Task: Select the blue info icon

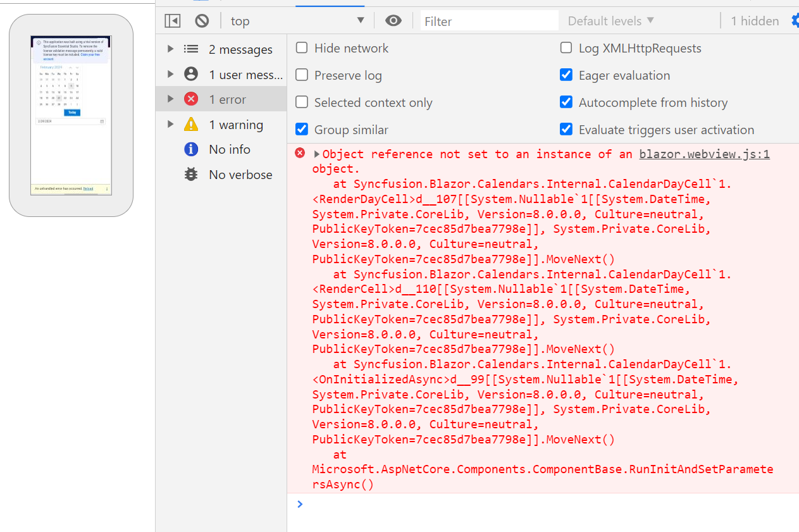Action: point(191,149)
